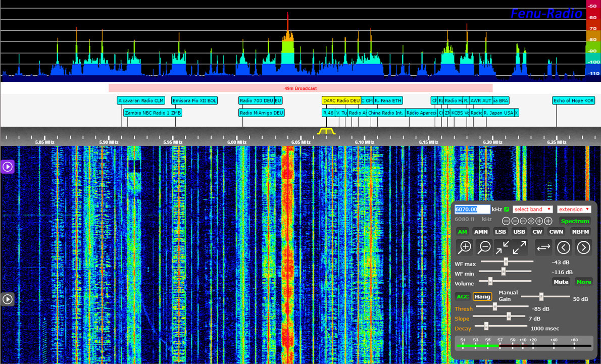Page the waterfall right with the arrow
The width and height of the screenshot is (601, 364).
[x=583, y=247]
